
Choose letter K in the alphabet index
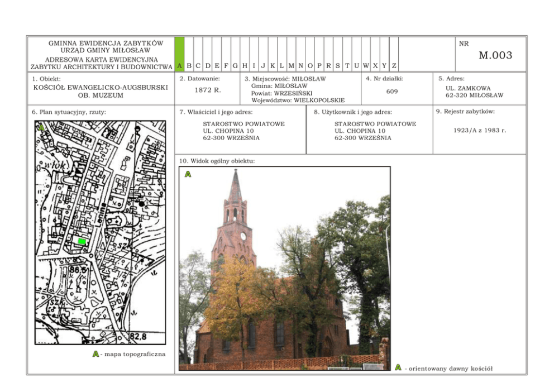coord(273,66)
